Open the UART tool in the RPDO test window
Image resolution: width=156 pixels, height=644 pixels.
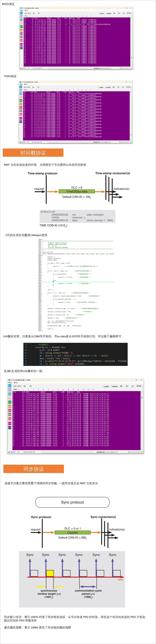[21, 27]
